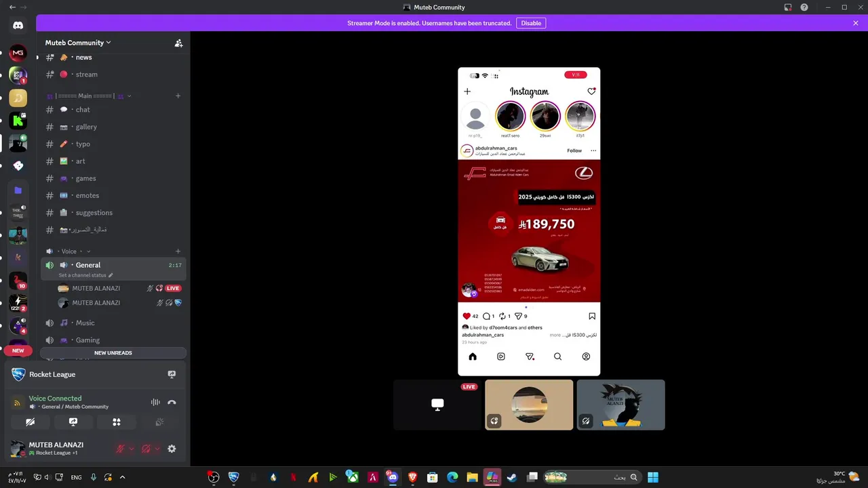This screenshot has height=488, width=868.
Task: Toggle noise suppression waveform icon
Action: pyautogui.click(x=155, y=403)
